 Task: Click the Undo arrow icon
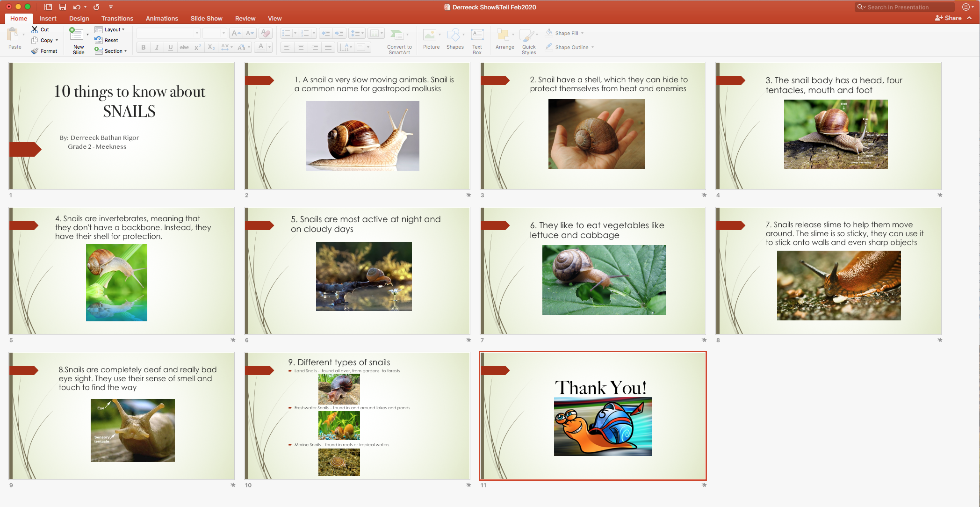coord(77,7)
